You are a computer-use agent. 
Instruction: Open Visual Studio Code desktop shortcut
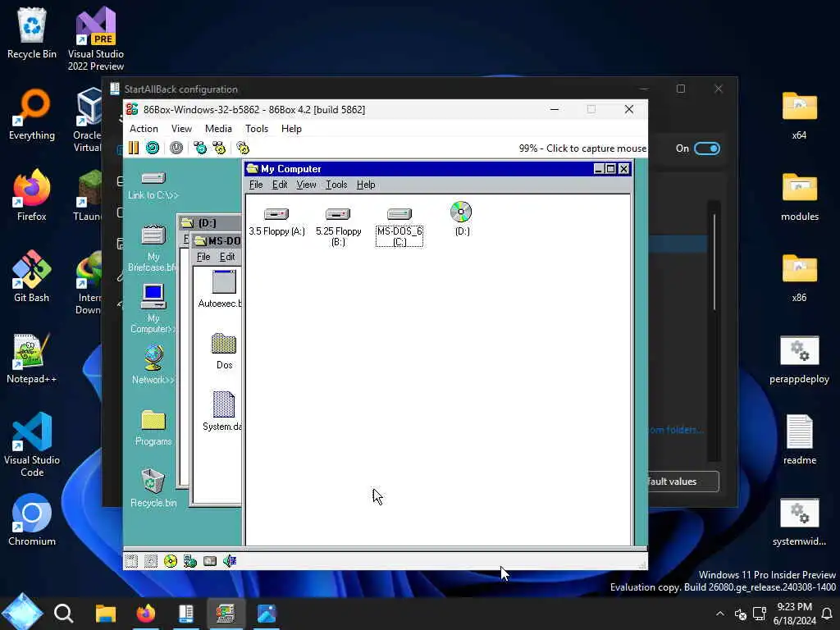click(32, 445)
